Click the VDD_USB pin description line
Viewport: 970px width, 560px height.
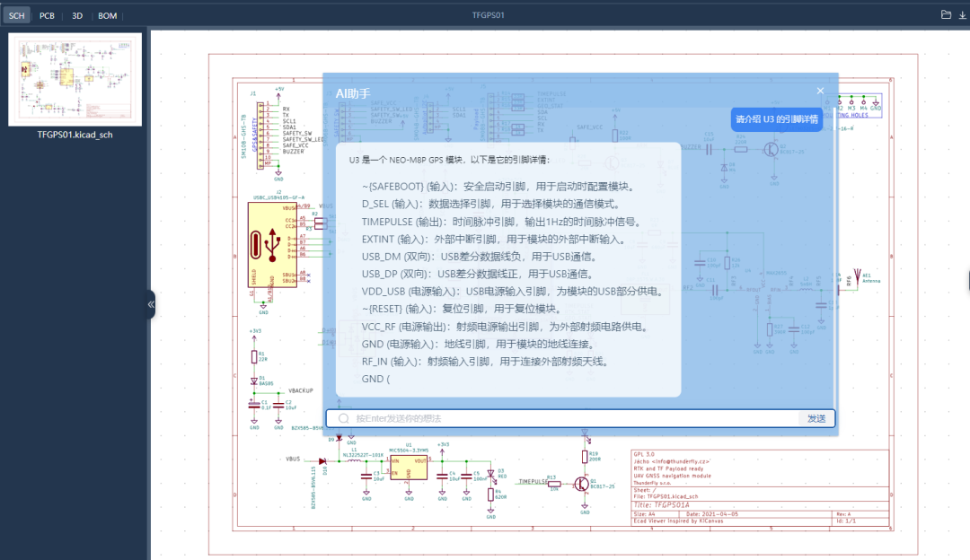tap(515, 291)
